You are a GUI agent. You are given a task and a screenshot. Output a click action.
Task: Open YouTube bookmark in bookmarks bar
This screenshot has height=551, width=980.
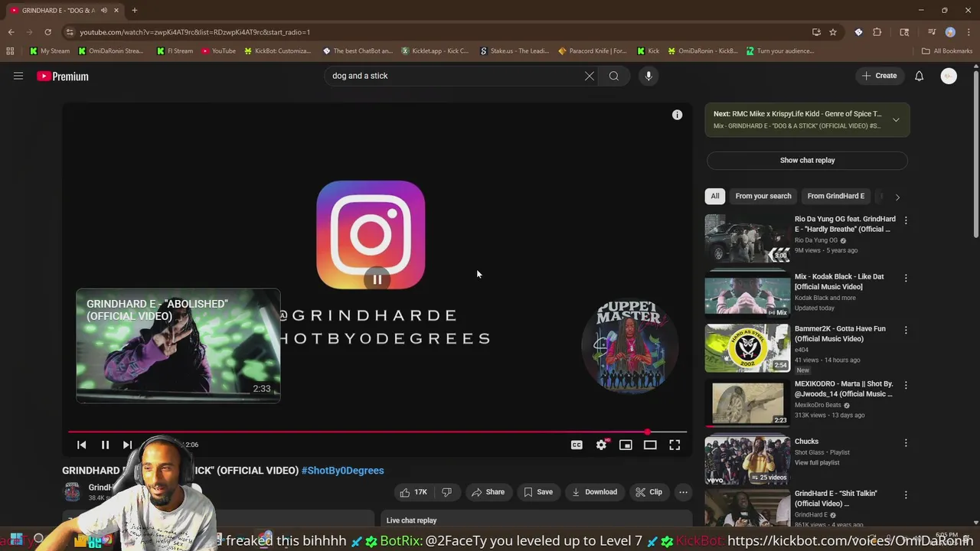click(218, 51)
